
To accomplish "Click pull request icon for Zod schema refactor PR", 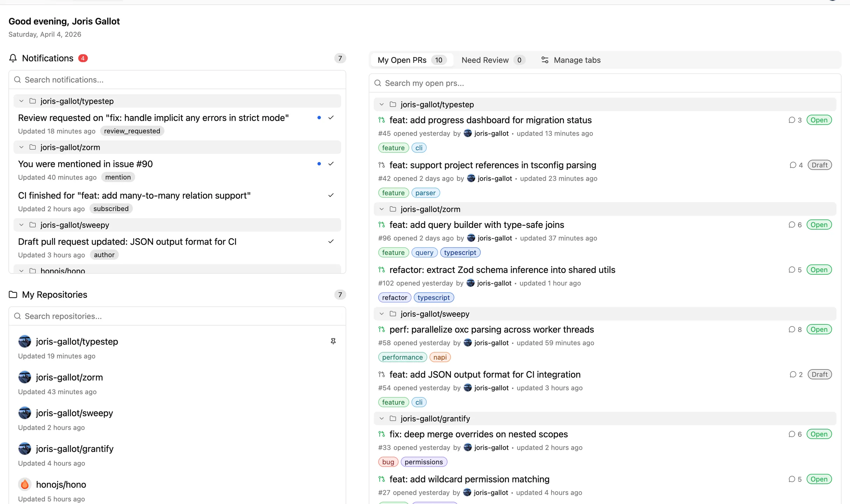I will point(382,270).
